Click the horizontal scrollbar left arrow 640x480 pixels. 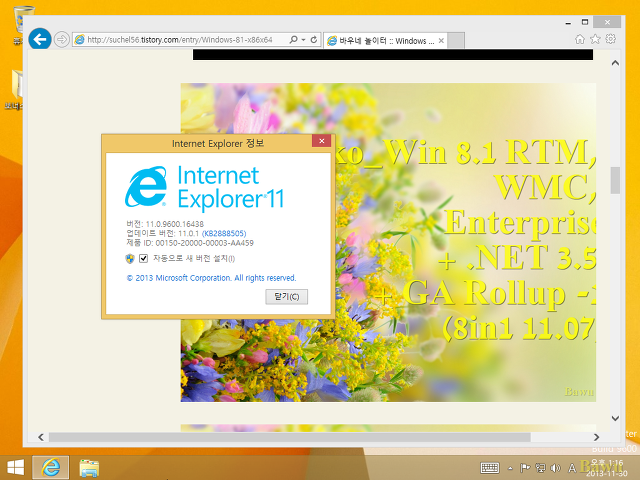tap(41, 437)
